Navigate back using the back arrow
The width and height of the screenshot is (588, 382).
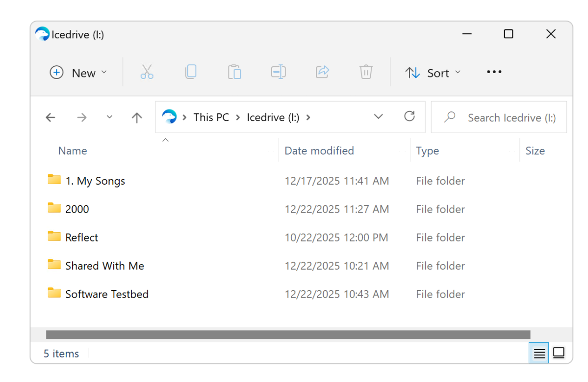point(50,117)
